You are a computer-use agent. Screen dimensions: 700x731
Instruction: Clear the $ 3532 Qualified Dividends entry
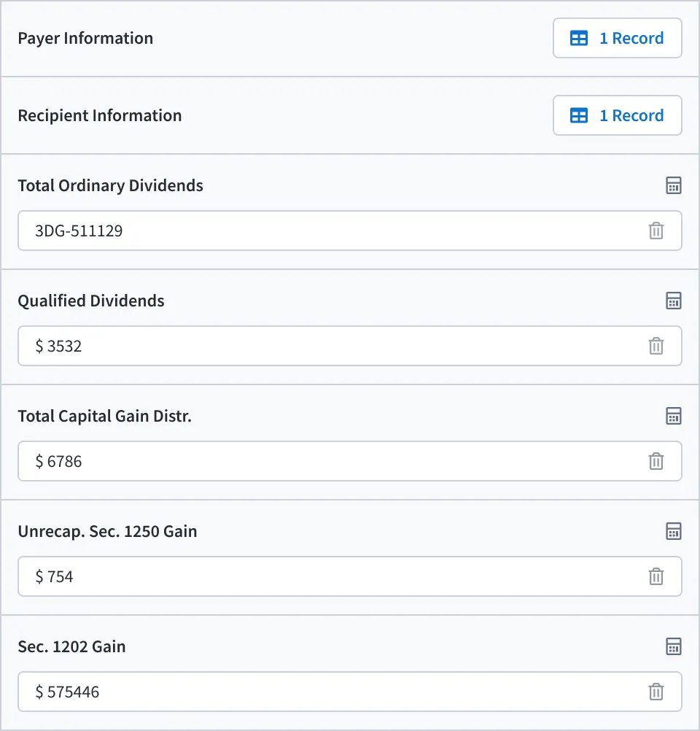tap(656, 346)
